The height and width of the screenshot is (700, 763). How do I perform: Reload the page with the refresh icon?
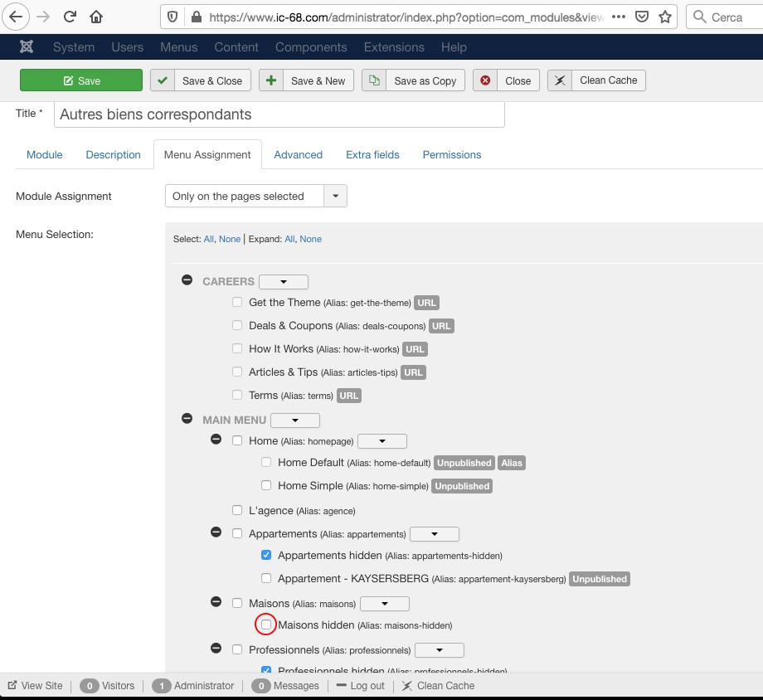tap(70, 17)
